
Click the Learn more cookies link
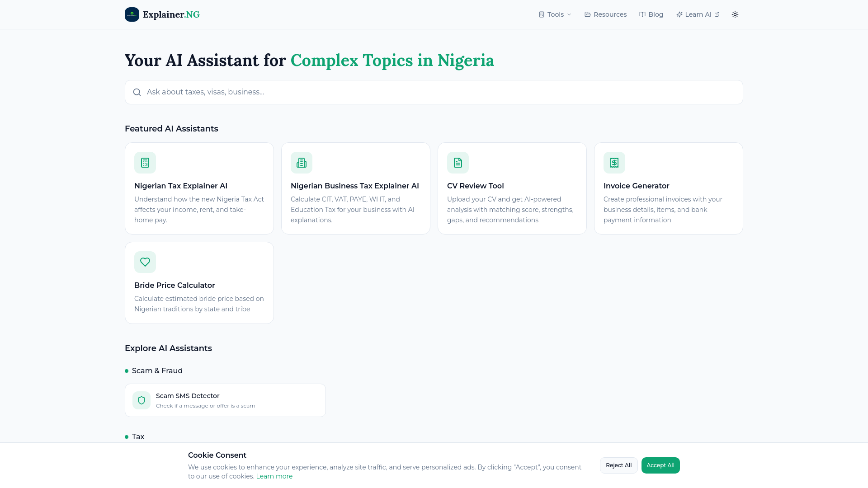[x=274, y=476]
